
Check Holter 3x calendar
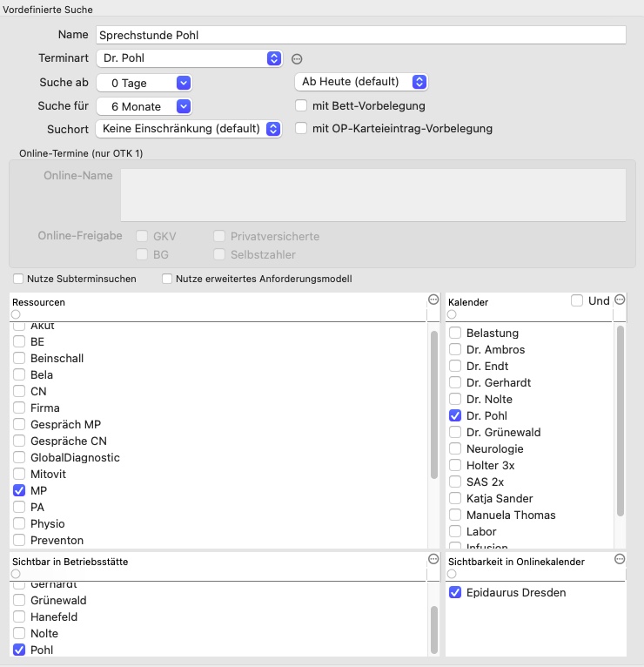pos(455,465)
